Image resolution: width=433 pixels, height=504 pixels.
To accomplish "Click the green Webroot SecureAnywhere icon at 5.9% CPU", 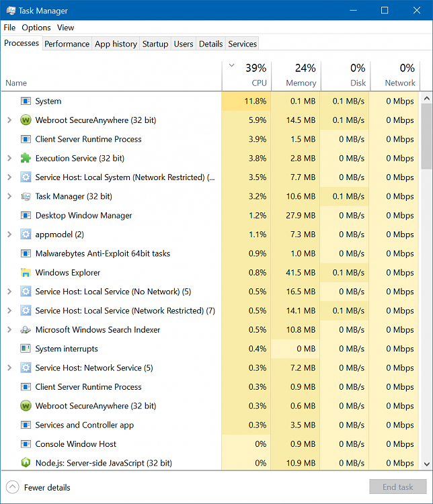I will click(x=26, y=120).
